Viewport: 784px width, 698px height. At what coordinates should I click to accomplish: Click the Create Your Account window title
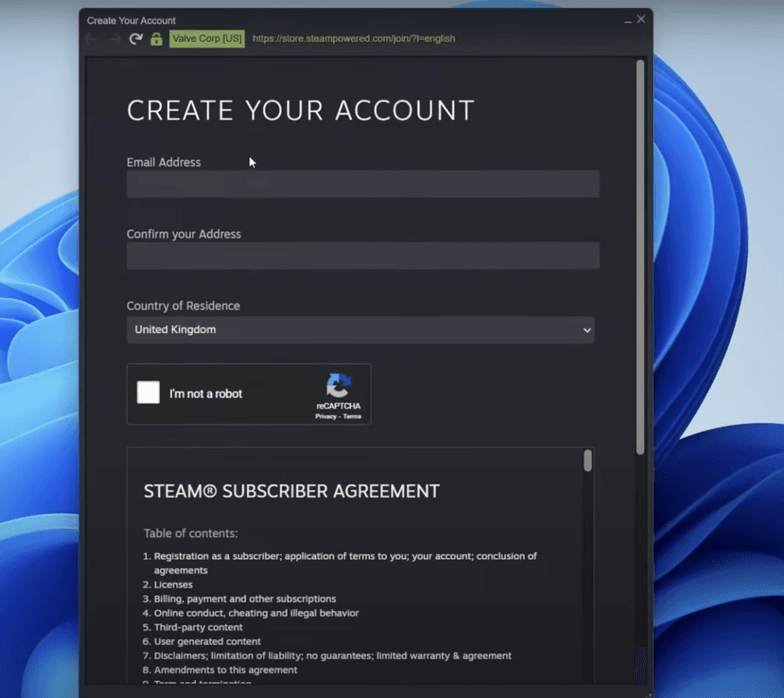tap(131, 20)
